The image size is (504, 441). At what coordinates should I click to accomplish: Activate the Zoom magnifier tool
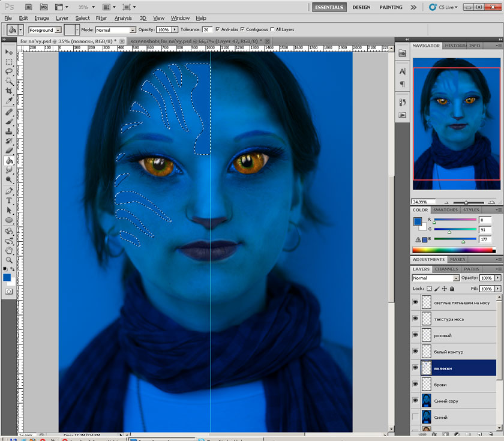9,259
